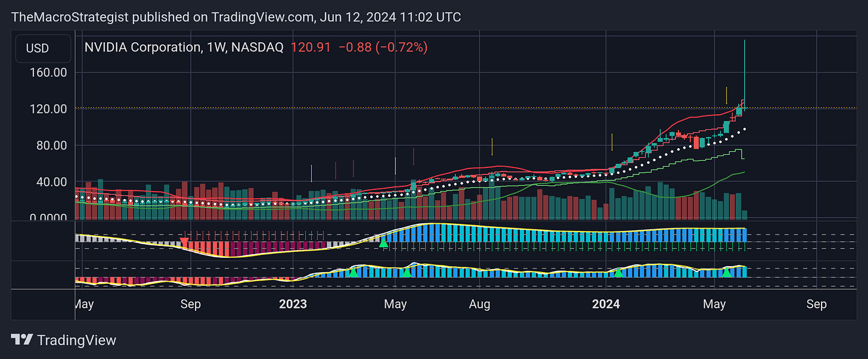The height and width of the screenshot is (359, 868).
Task: Click the −0.88 (−0.72%) change value
Action: [383, 47]
